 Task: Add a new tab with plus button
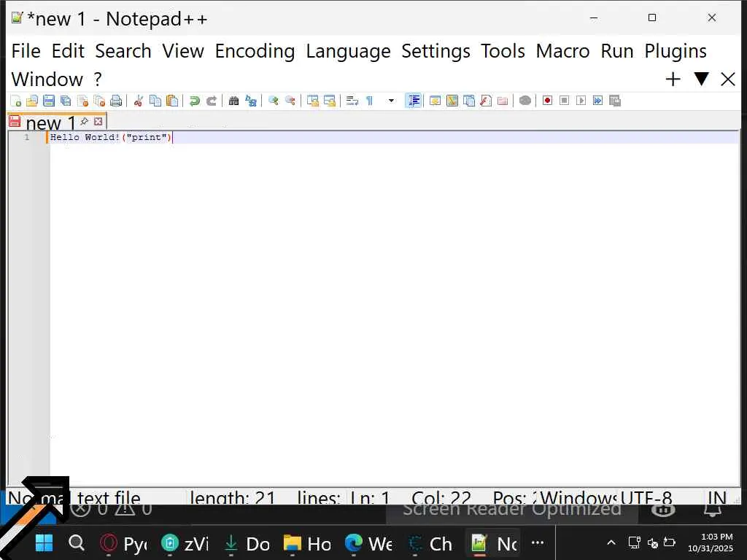pos(673,79)
